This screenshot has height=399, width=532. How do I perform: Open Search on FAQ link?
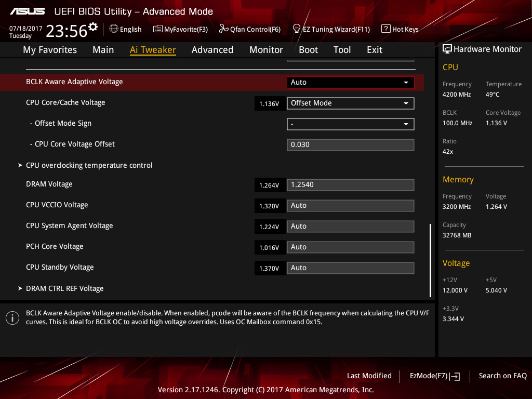coord(502,376)
